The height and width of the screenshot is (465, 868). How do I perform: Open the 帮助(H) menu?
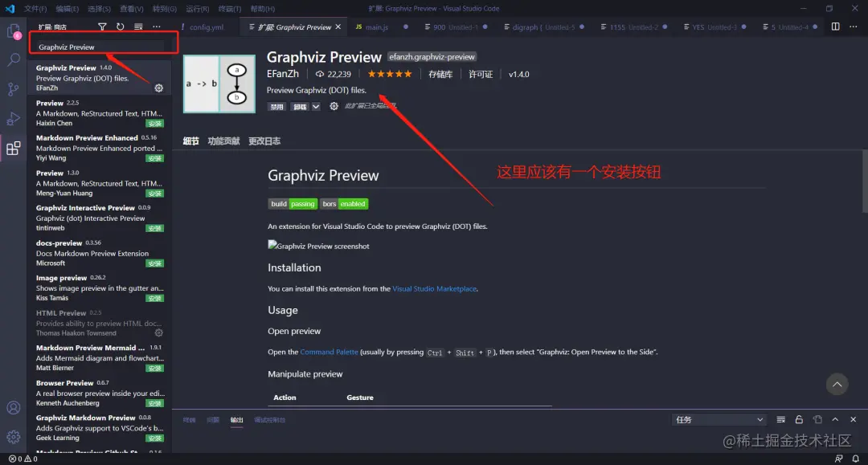(262, 9)
